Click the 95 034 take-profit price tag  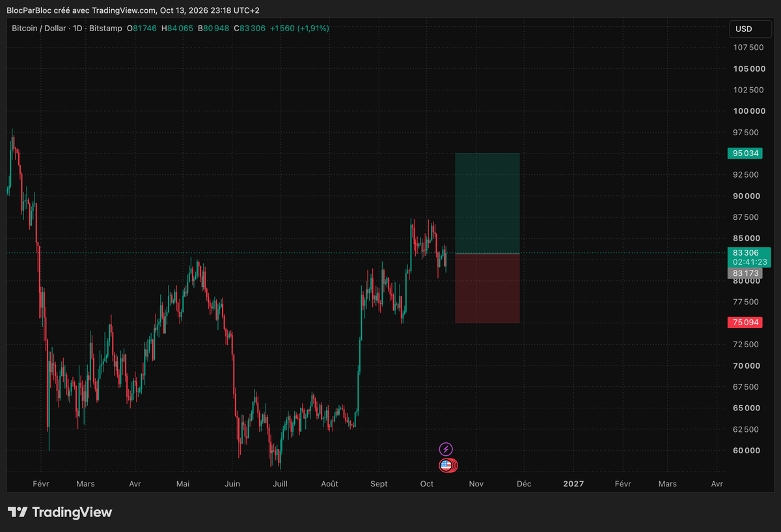click(x=746, y=153)
